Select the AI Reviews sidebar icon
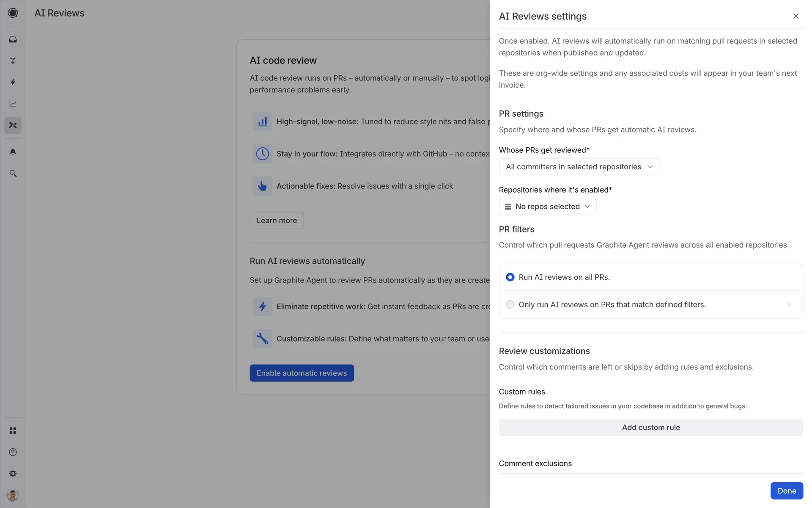 tap(13, 125)
